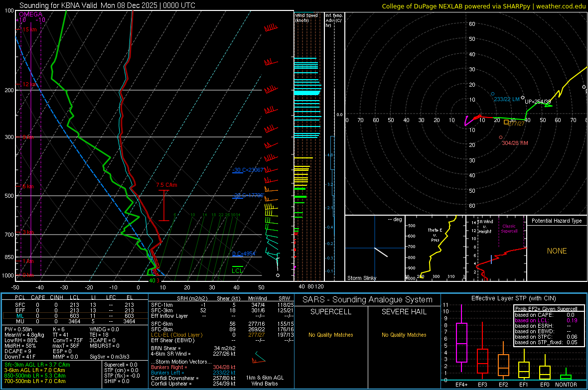588x390 pixels.
Task: Click the MeanW = 4.8g/kg value
Action: pos(24,335)
